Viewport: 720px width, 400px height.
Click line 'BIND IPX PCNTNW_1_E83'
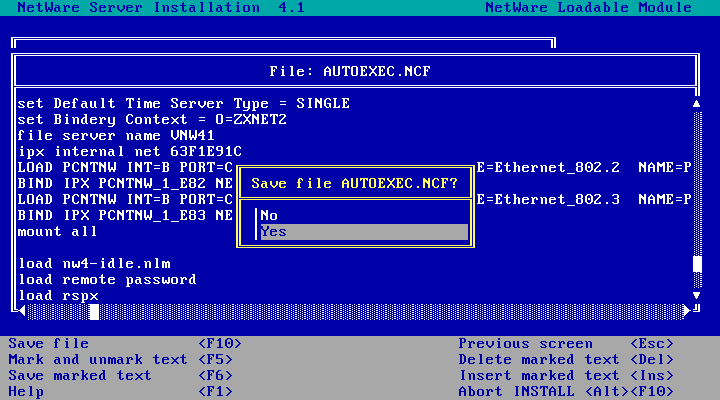125,216
